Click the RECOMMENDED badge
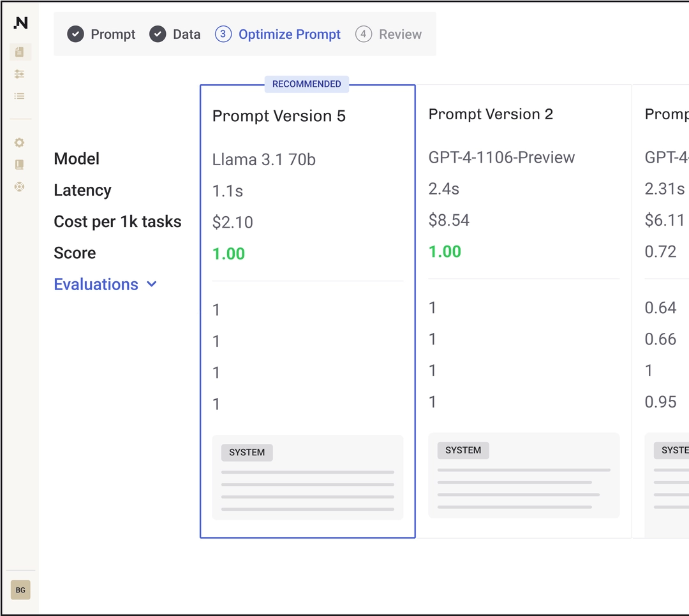 (307, 84)
